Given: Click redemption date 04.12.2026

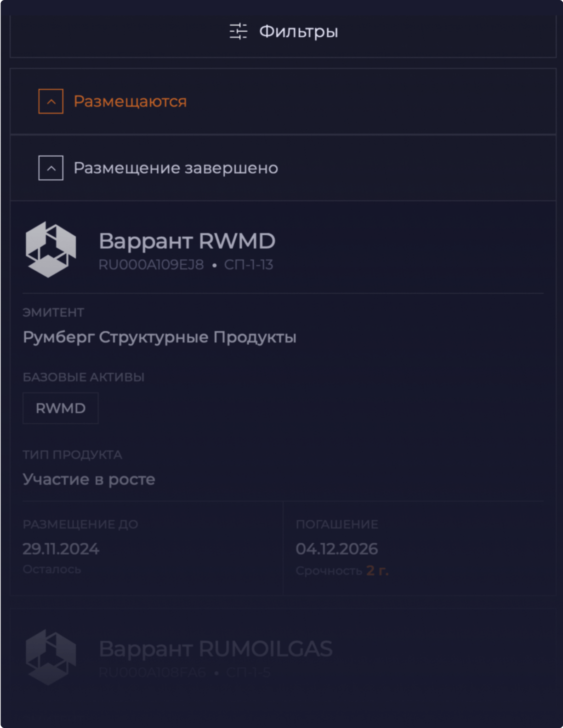Looking at the screenshot, I should 336,549.
